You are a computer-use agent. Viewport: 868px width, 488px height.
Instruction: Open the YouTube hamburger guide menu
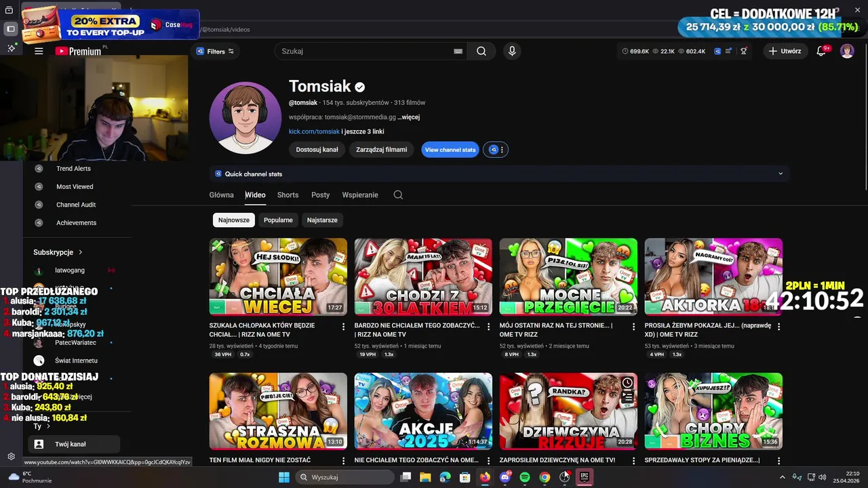(x=39, y=51)
